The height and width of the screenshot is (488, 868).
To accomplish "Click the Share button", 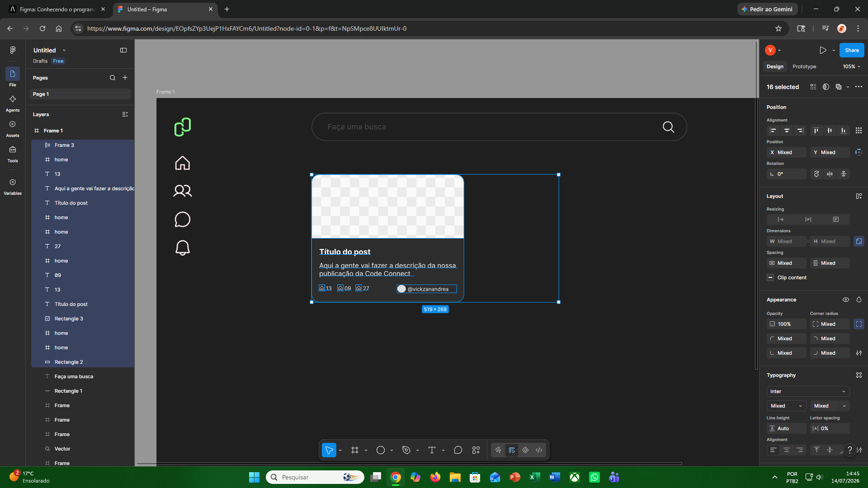I will pos(852,50).
